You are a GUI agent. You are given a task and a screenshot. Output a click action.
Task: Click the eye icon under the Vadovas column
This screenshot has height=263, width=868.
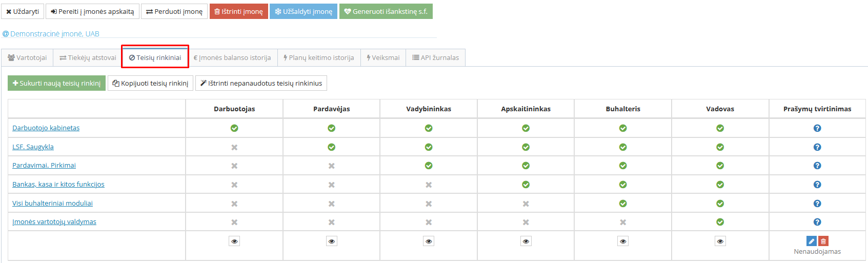[x=720, y=241]
